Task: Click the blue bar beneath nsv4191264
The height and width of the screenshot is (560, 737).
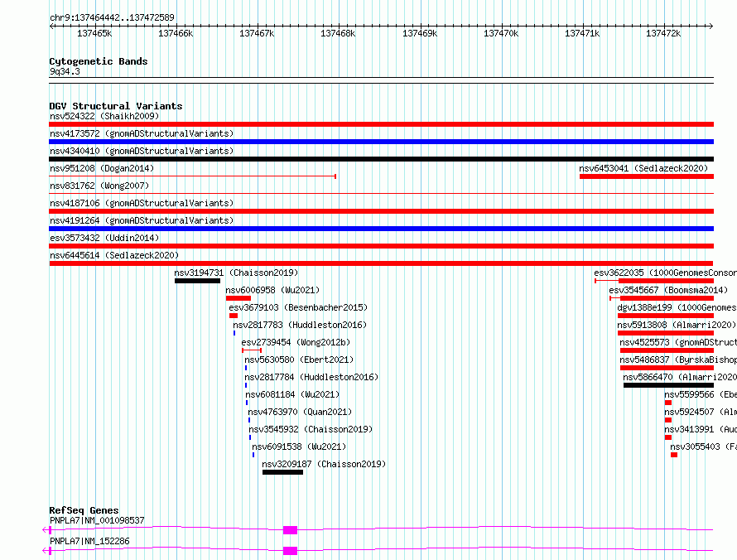Action: coord(381,229)
